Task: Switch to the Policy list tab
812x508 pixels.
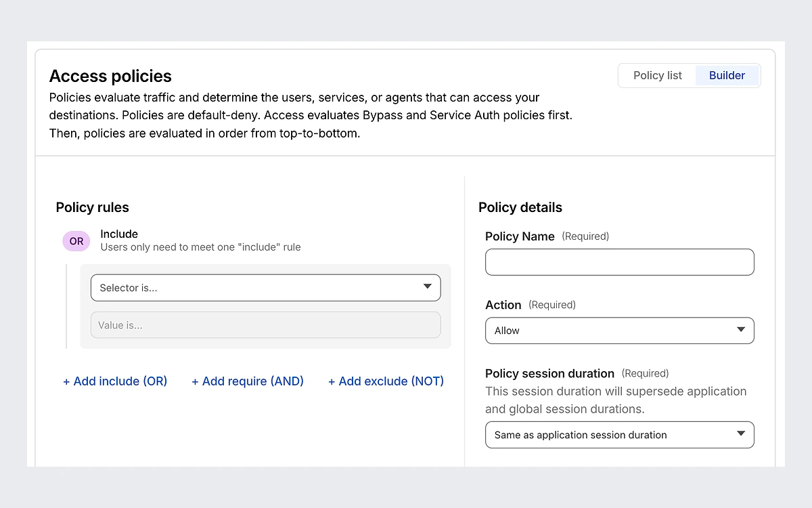Action: (x=657, y=76)
